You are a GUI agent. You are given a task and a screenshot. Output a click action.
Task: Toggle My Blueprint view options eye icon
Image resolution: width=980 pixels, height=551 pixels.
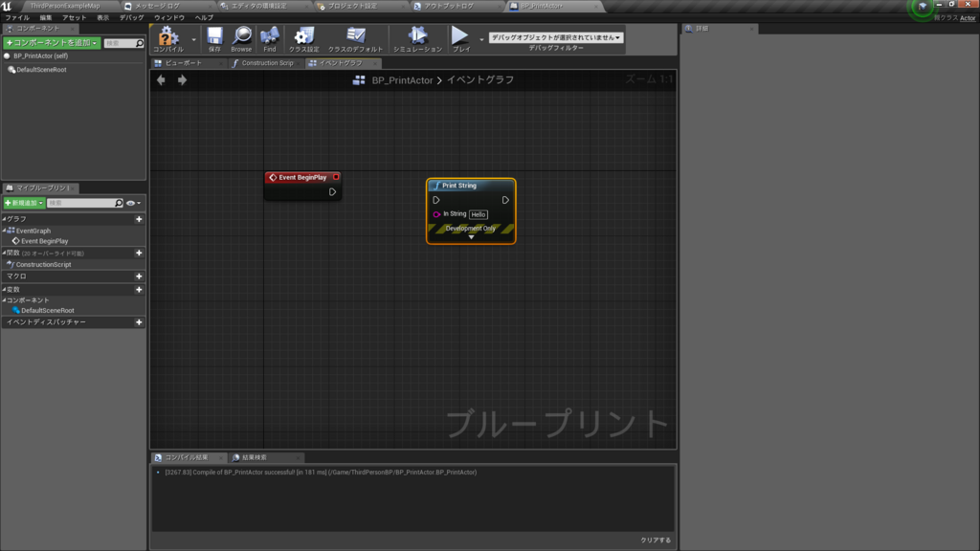[133, 203]
